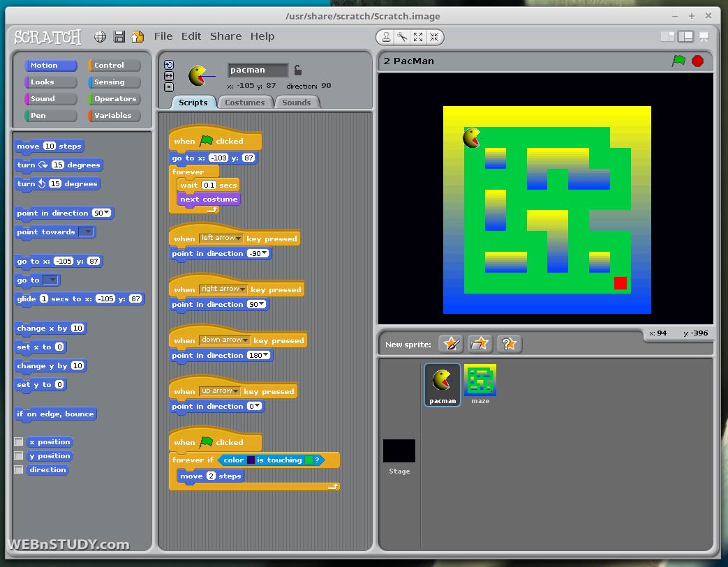
Task: Switch to the Sounds tab
Action: [x=296, y=103]
